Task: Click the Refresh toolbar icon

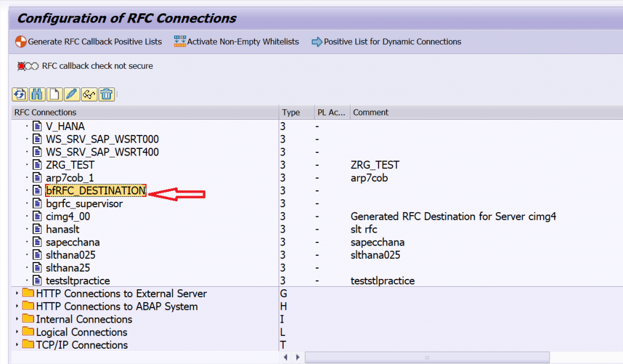Action: pos(20,94)
